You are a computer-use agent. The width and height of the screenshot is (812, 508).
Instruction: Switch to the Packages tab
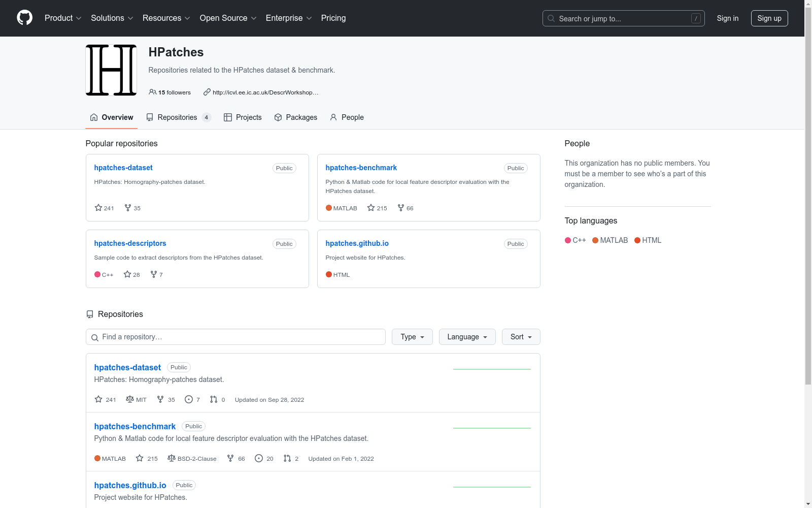click(x=296, y=117)
